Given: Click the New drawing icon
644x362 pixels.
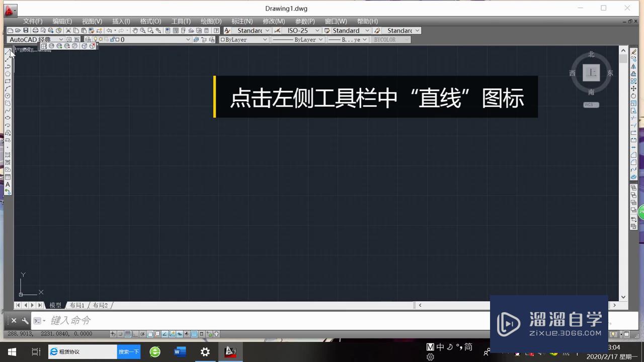Looking at the screenshot, I should pyautogui.click(x=11, y=31).
